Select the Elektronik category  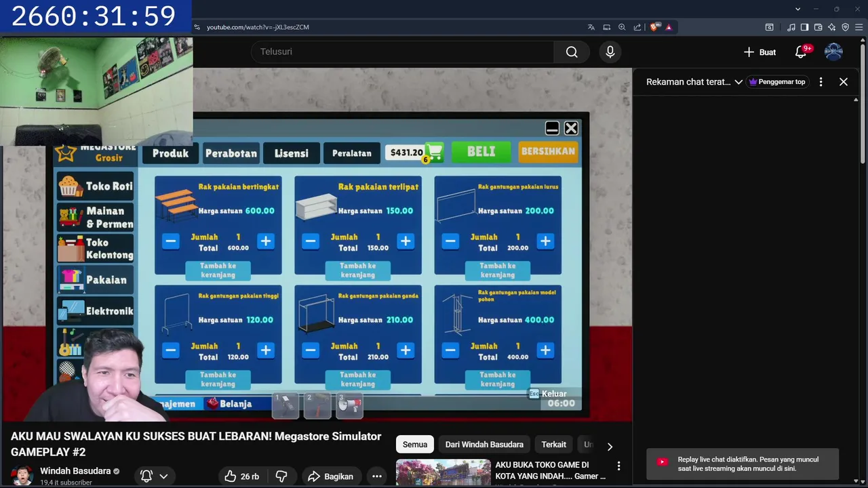coord(96,311)
